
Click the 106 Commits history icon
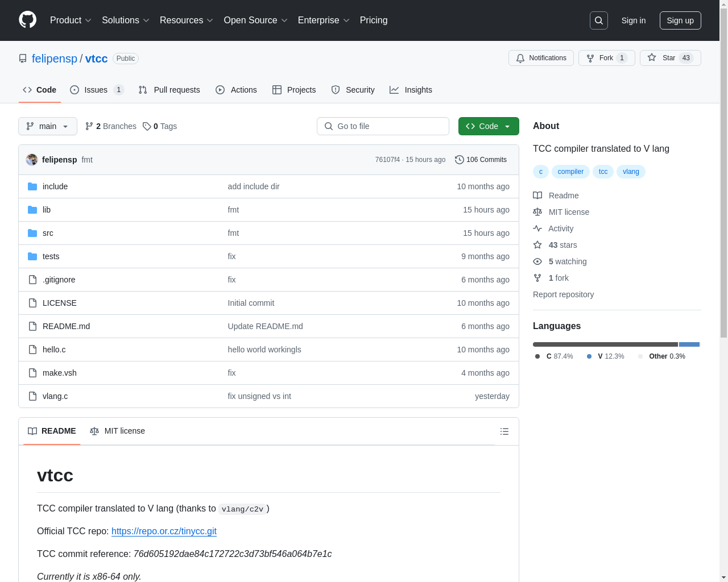click(460, 160)
